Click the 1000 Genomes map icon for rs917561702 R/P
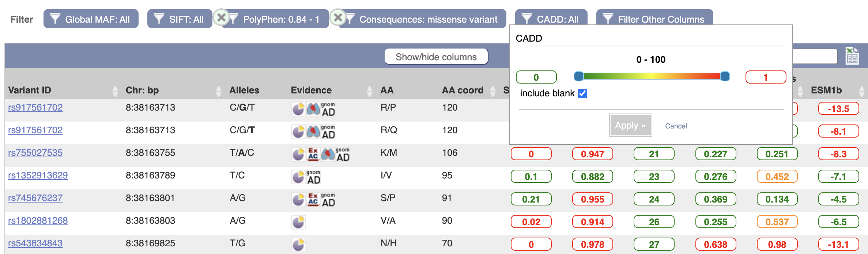 click(313, 109)
